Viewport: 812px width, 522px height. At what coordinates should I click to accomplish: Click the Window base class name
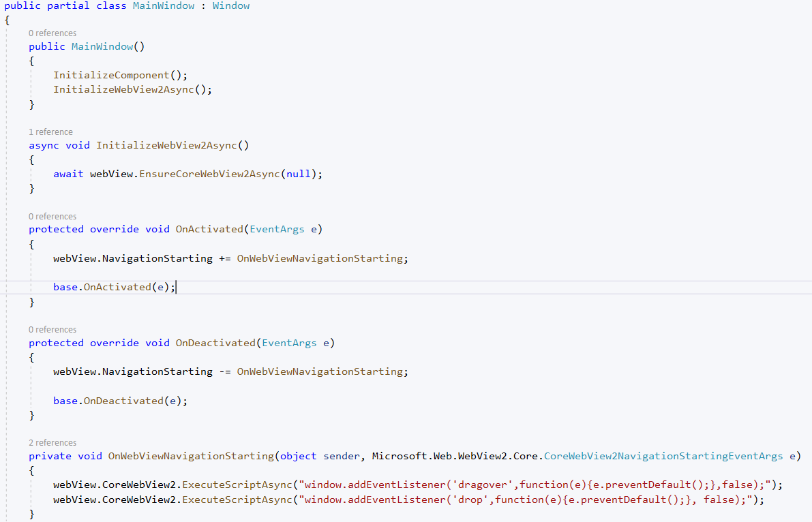click(x=230, y=5)
